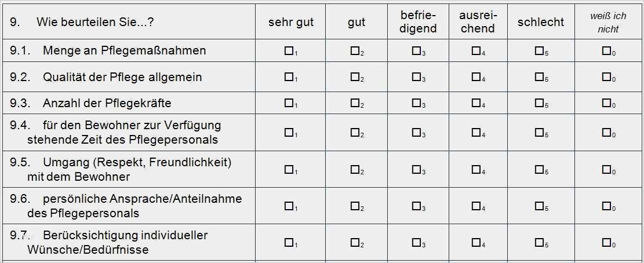This screenshot has height=263, width=644.
Task: Click the question 'Wie beurteilen Sie...?'
Action: pos(95,22)
